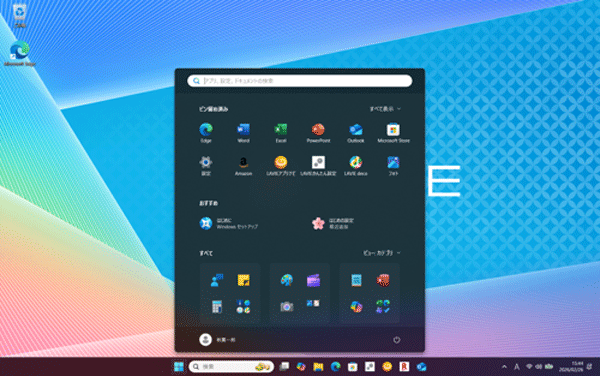Open the red icon in third folder

[x=383, y=280]
